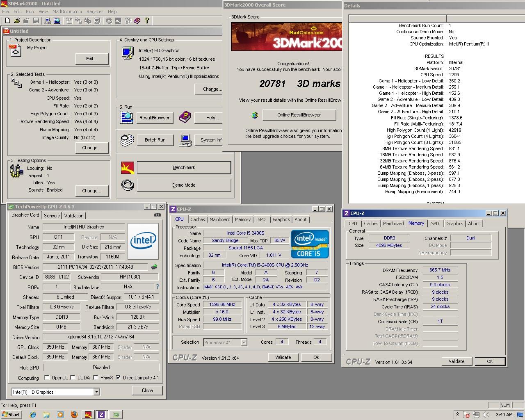
Task: Click the volume speaker tray icon
Action: 486,415
